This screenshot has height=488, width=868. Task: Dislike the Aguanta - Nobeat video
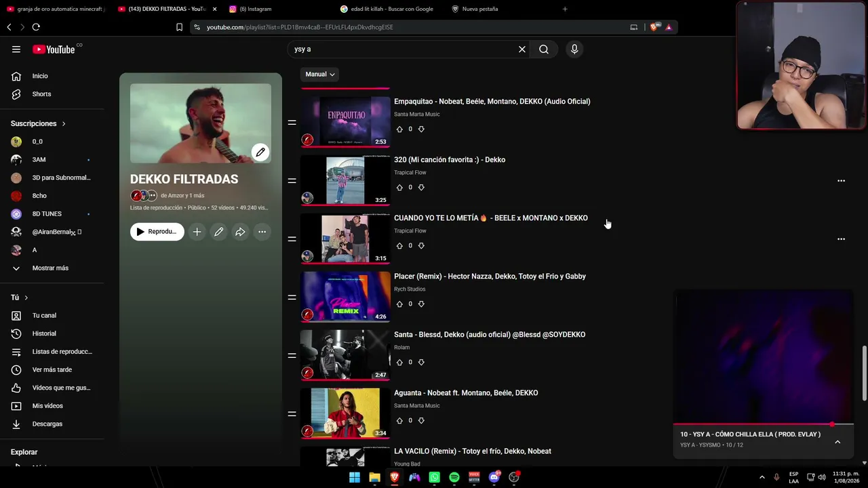(421, 421)
